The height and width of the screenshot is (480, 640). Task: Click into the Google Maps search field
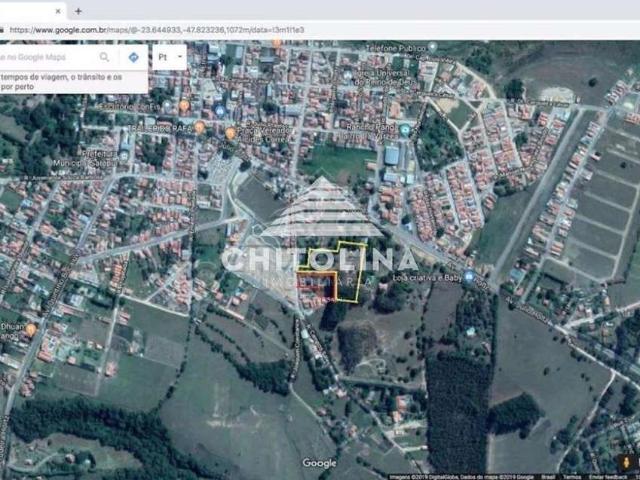[46, 57]
